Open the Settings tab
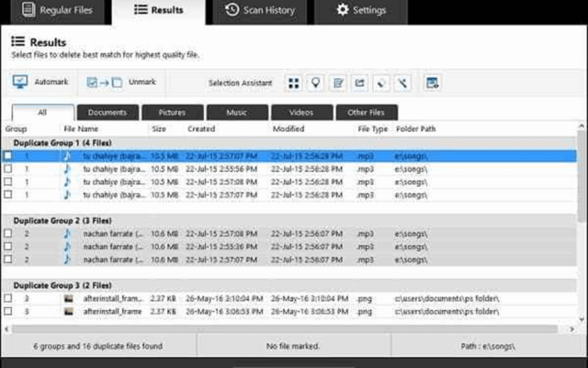This screenshot has height=368, width=588. [361, 11]
